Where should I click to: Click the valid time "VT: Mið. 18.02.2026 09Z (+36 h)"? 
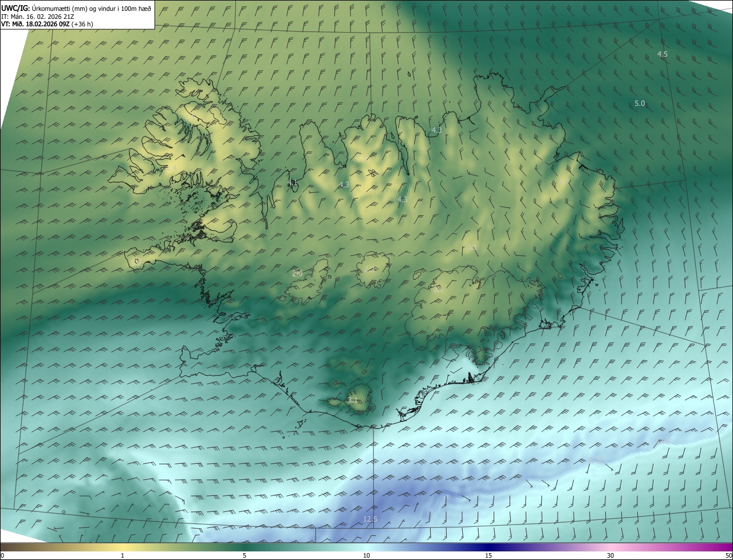47,24
